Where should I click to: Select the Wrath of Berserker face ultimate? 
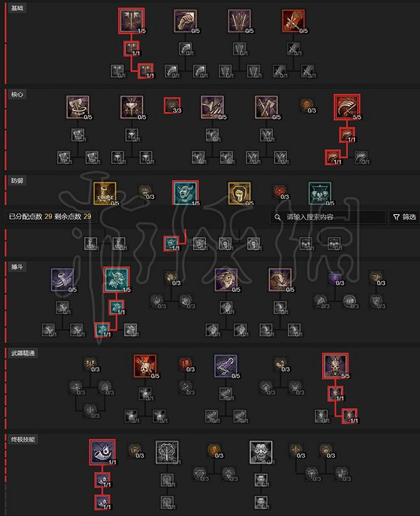point(261,452)
